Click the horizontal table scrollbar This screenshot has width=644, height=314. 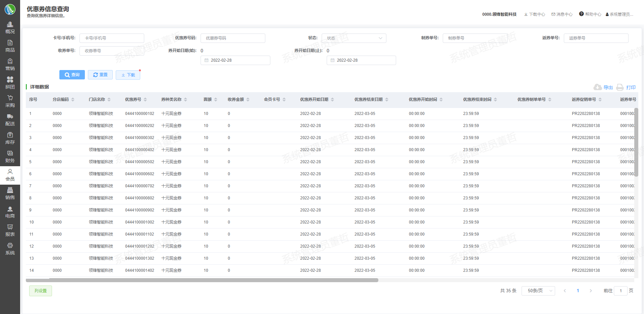point(202,280)
